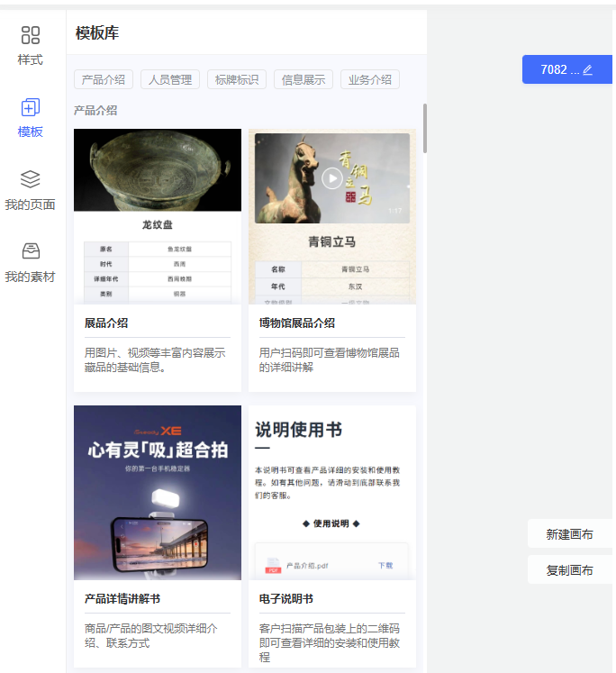Open the 样式 styles panel icon
Screen dimensions: 616x673
coord(31,36)
